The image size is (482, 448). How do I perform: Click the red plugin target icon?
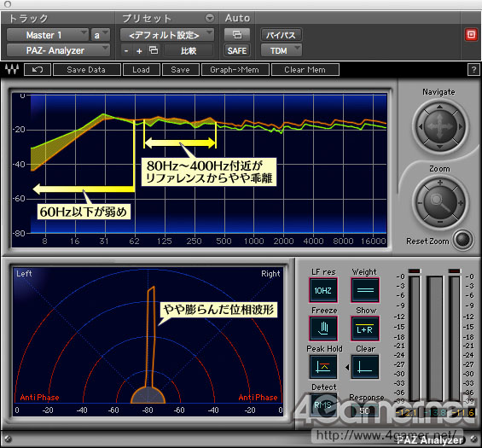tap(471, 34)
